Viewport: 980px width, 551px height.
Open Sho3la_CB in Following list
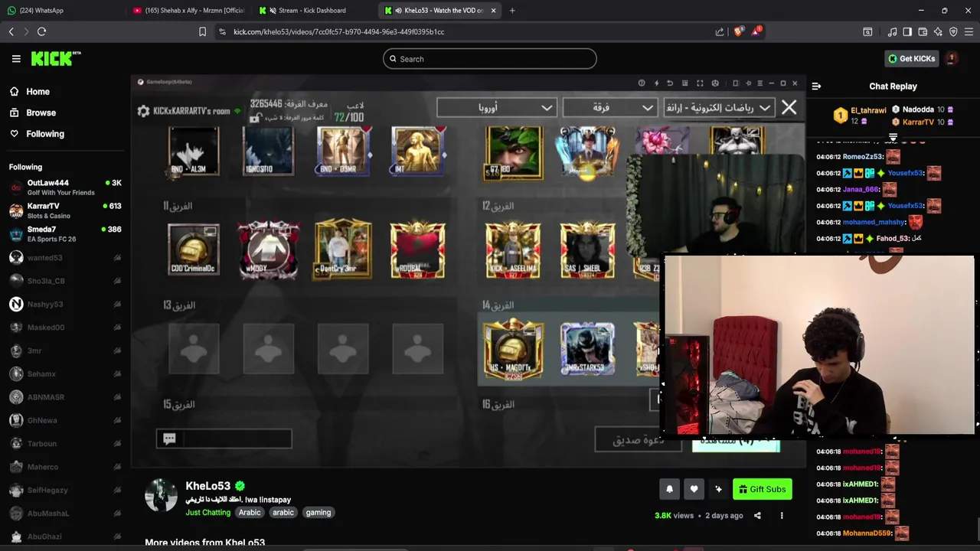tap(64, 281)
